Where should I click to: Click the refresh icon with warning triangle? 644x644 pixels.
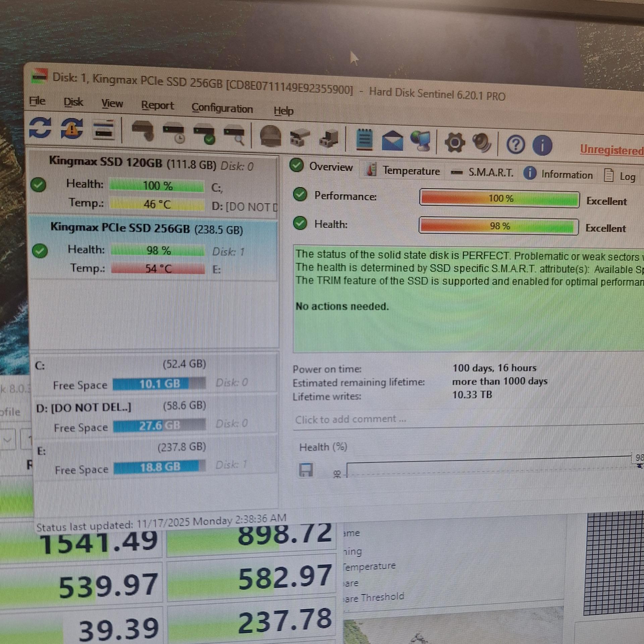72,129
